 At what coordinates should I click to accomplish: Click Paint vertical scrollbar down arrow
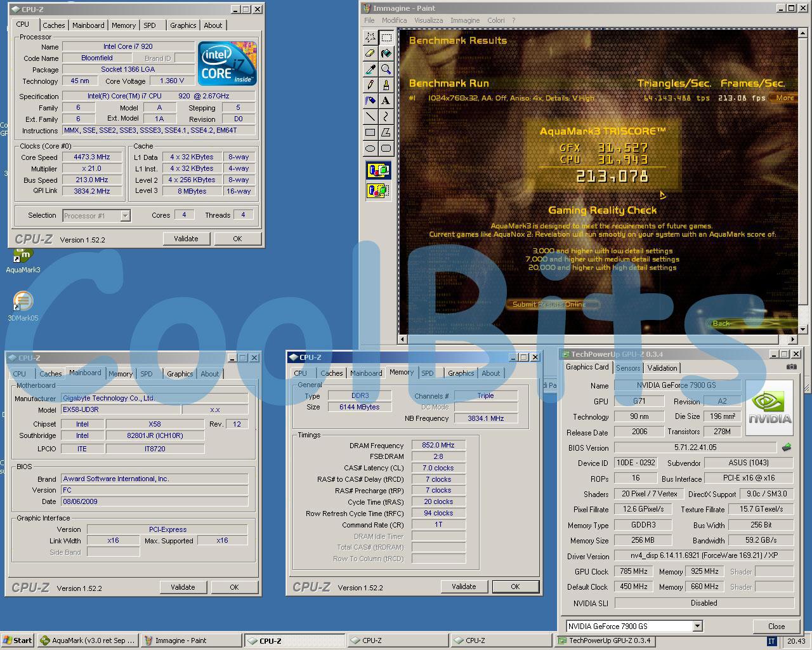coord(802,329)
